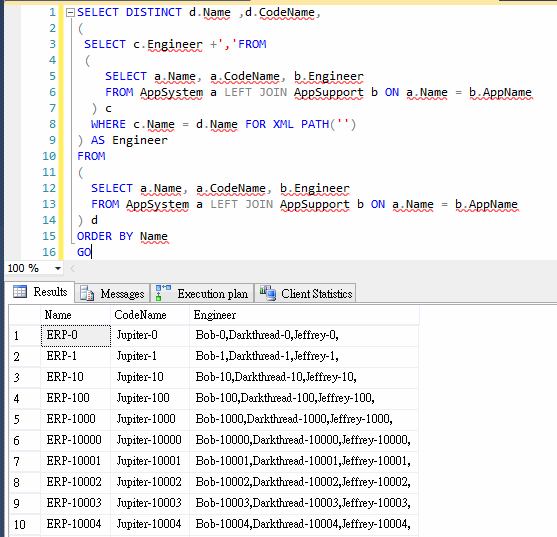The image size is (557, 537).
Task: Select row header number 5
Action: click(25, 419)
